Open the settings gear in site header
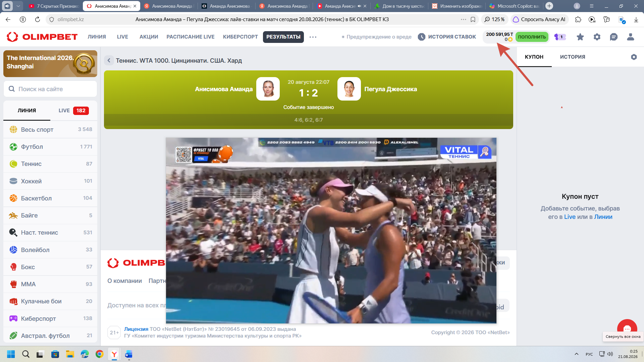This screenshot has width=644, height=362. 597,37
